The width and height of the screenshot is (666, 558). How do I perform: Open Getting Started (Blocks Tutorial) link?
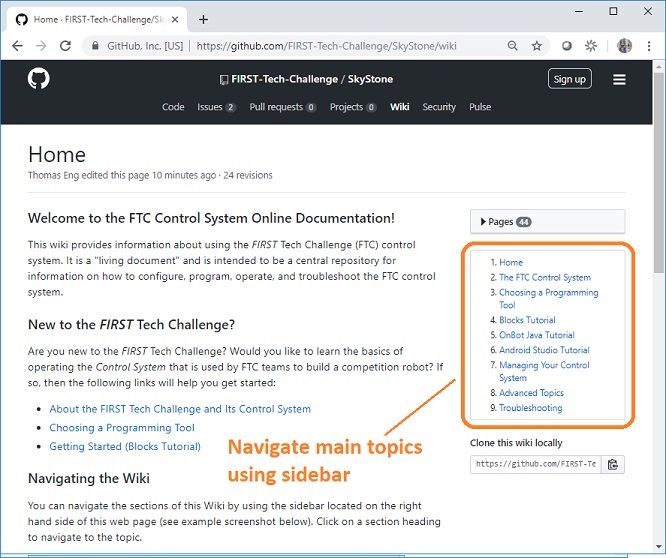[x=125, y=447]
